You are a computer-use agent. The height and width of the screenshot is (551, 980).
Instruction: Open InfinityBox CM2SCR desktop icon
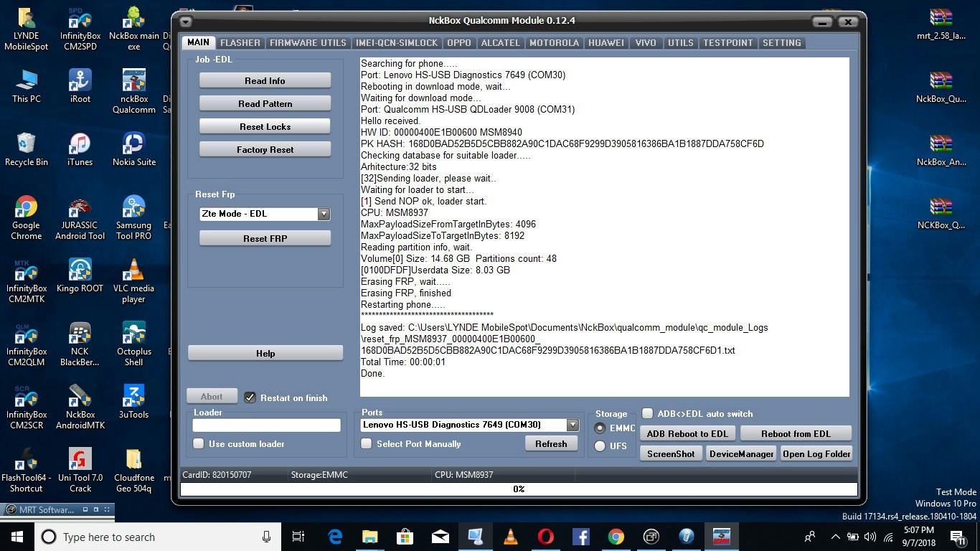point(27,407)
